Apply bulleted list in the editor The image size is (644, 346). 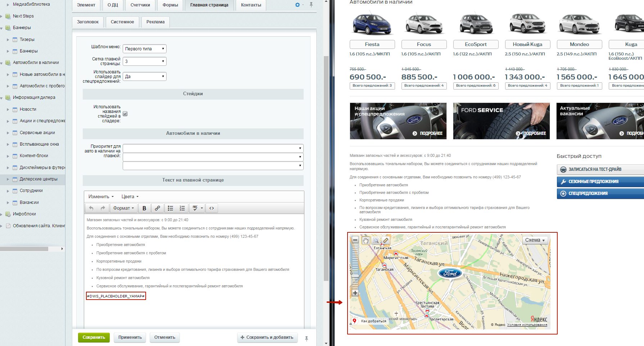click(x=171, y=208)
